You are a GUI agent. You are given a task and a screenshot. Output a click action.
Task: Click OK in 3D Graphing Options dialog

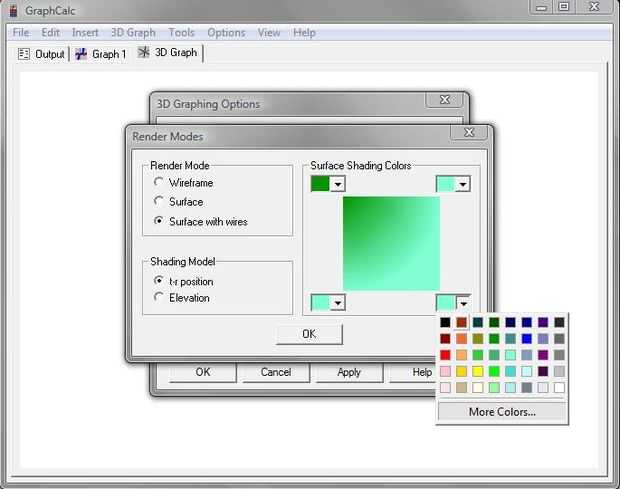[x=203, y=372]
